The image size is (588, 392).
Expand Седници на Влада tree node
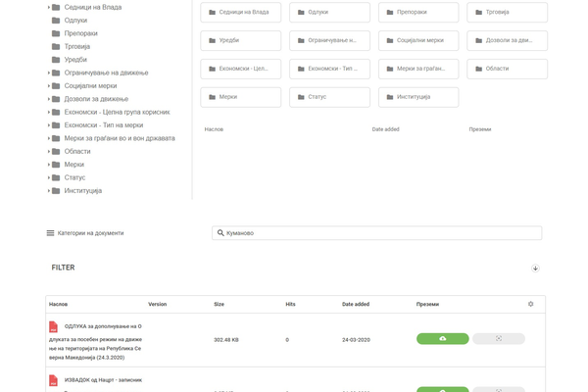[49, 7]
